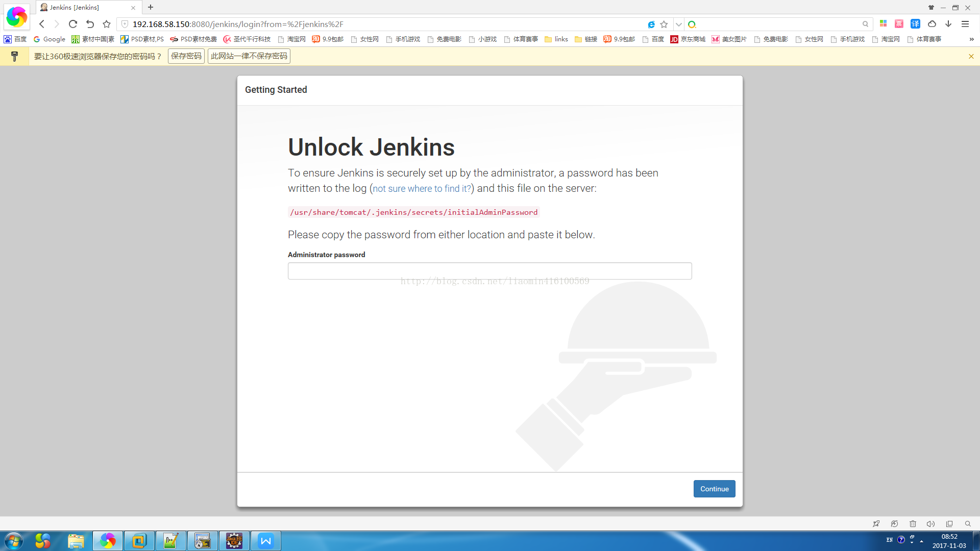Click the window split status bar icon
980x551 pixels.
point(949,524)
